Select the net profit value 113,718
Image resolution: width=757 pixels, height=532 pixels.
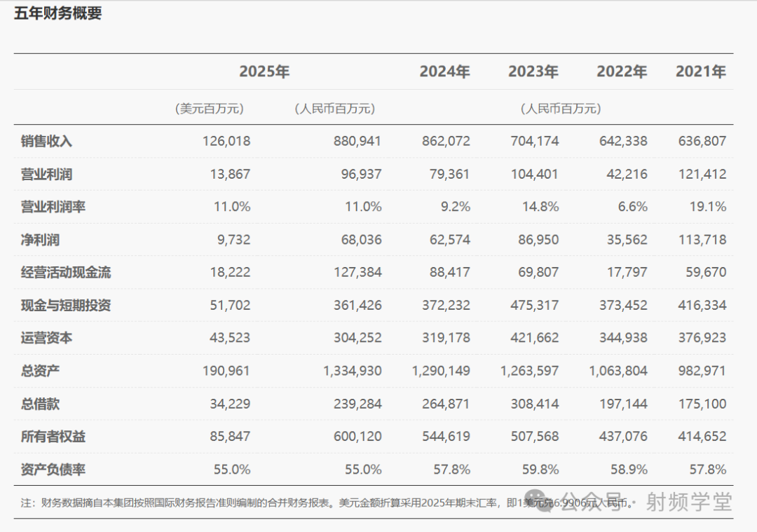702,240
